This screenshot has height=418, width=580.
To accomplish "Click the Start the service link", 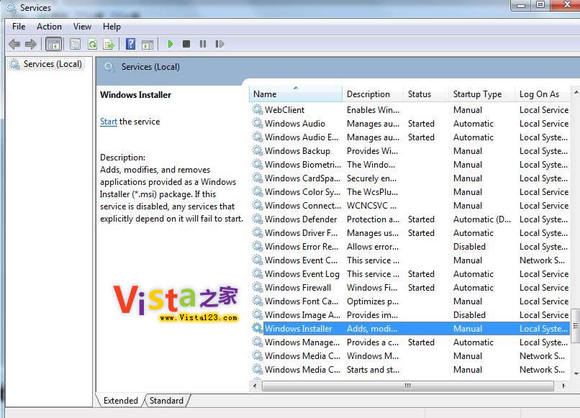I will click(108, 122).
